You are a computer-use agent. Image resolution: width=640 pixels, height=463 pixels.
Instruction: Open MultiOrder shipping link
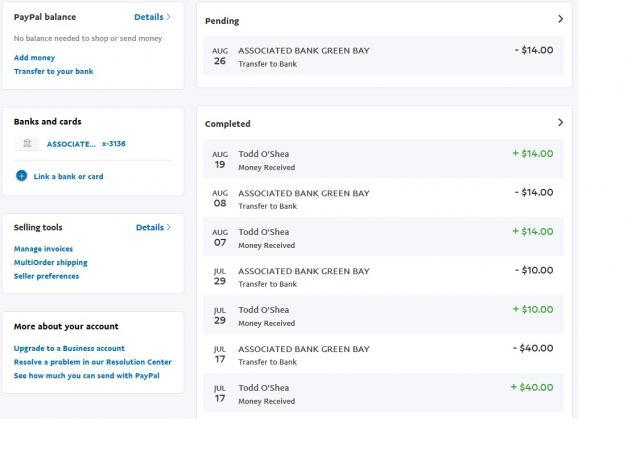point(51,263)
